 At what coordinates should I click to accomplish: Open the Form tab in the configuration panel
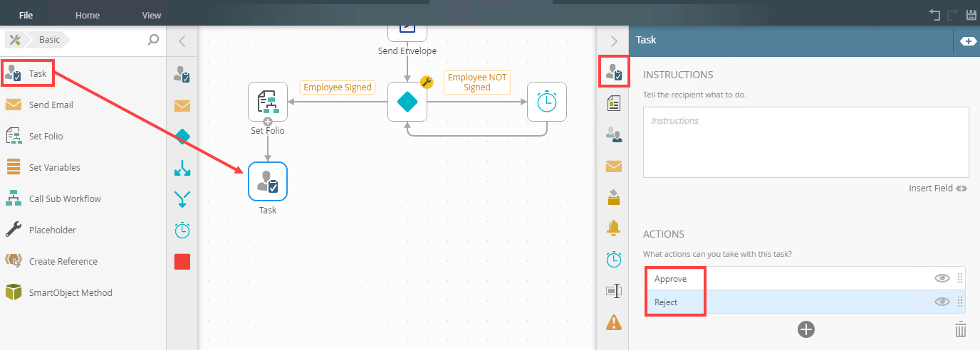[x=613, y=104]
